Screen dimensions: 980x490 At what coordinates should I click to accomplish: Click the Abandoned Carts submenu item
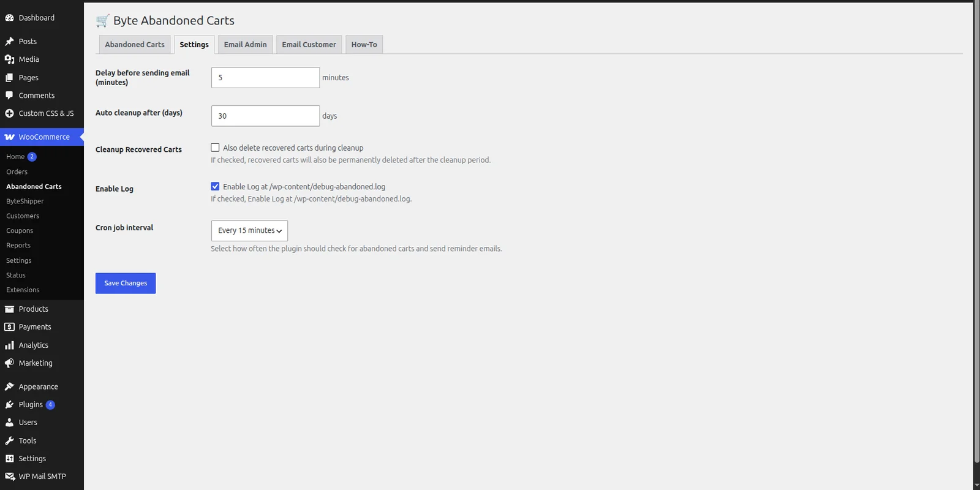pyautogui.click(x=34, y=187)
